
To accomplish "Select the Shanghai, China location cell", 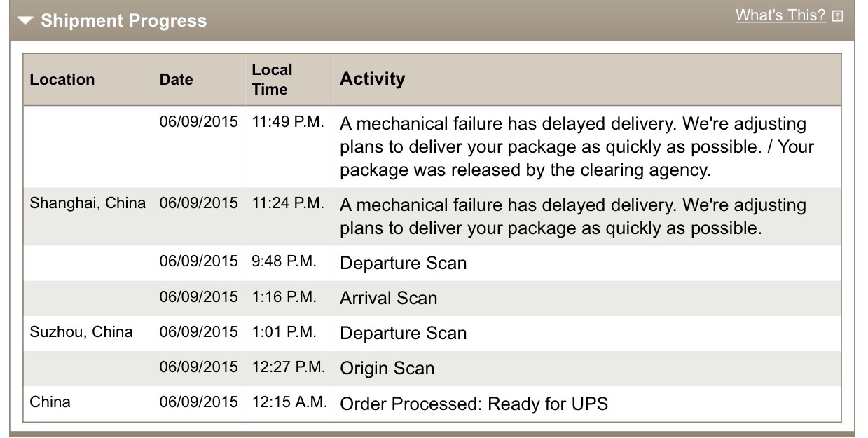I will [x=88, y=203].
